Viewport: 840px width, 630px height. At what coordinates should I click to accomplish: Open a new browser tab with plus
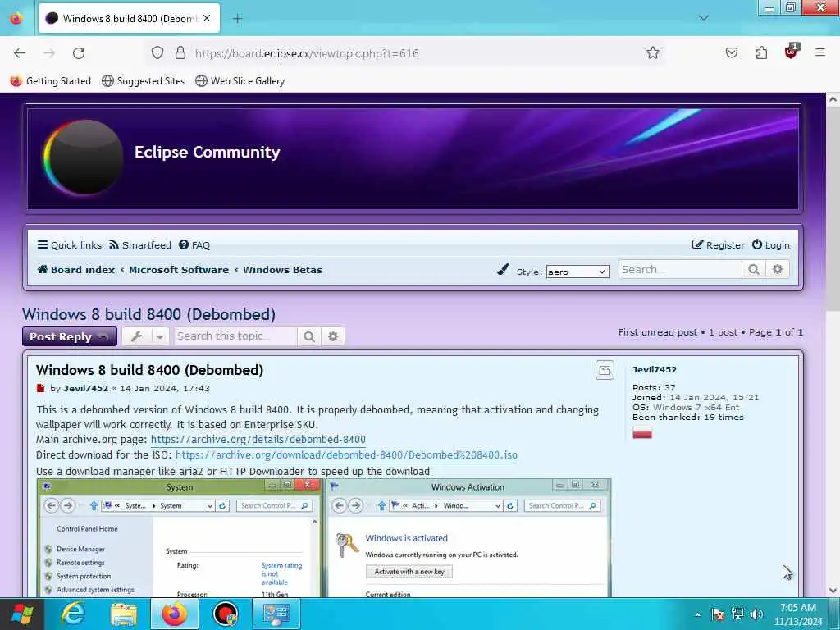click(x=237, y=18)
